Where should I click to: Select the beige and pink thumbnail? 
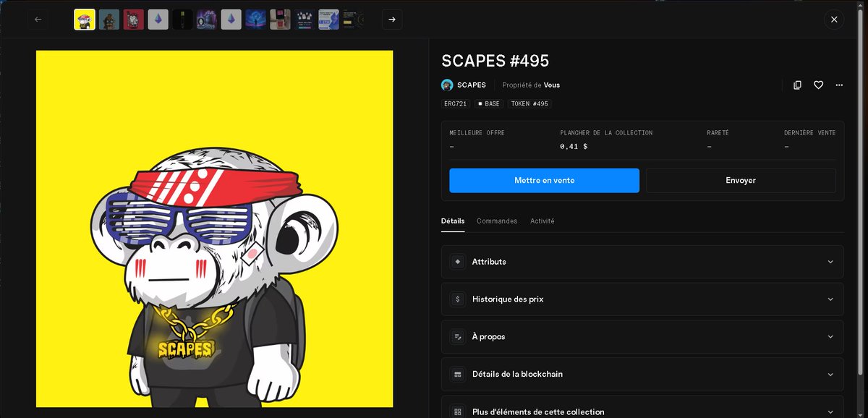coord(280,20)
